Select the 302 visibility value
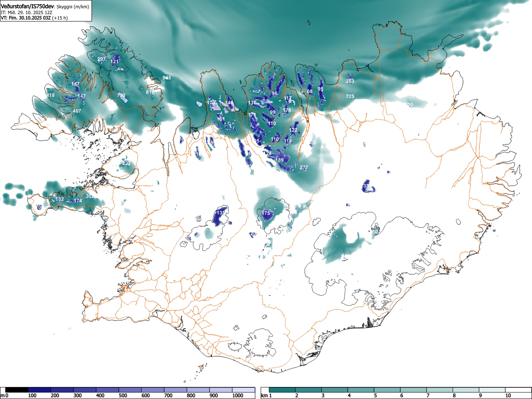The height and width of the screenshot is (399, 532). pyautogui.click(x=89, y=196)
